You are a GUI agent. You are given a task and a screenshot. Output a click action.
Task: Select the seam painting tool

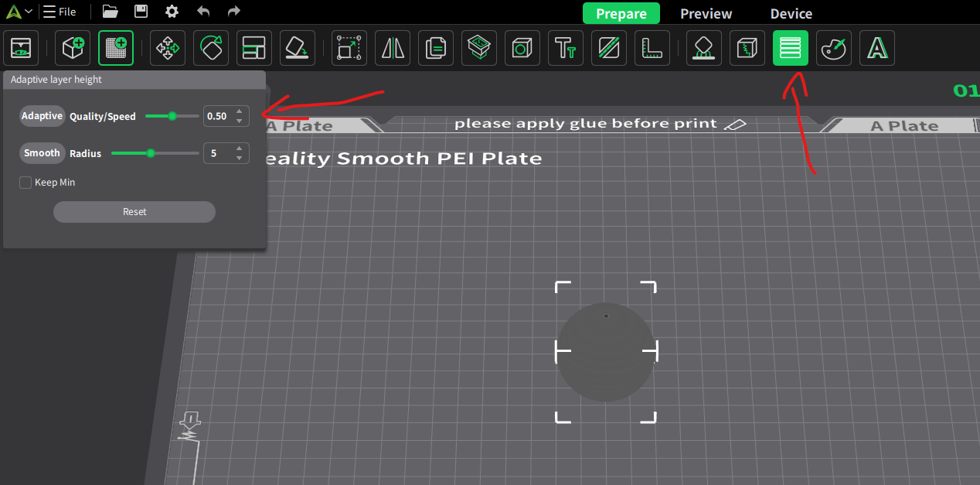[747, 48]
